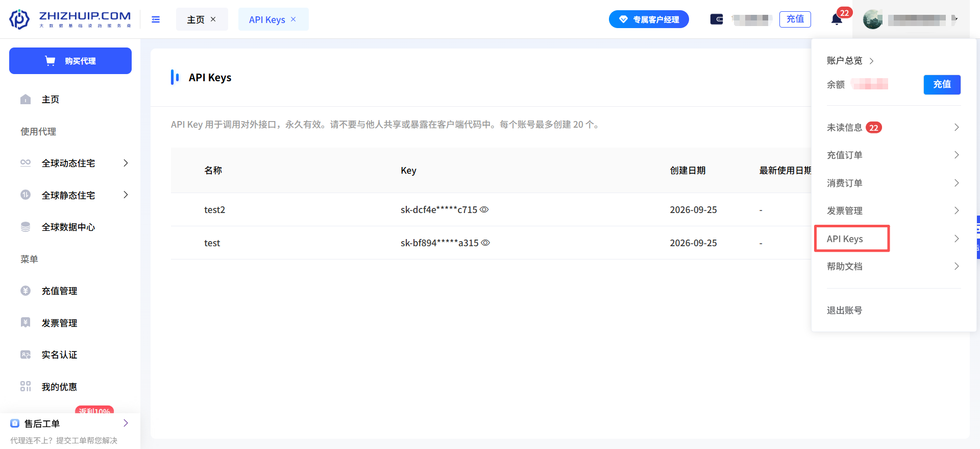Open notifications bell with 22 badge
Viewport: 980px width, 449px height.
pyautogui.click(x=837, y=19)
